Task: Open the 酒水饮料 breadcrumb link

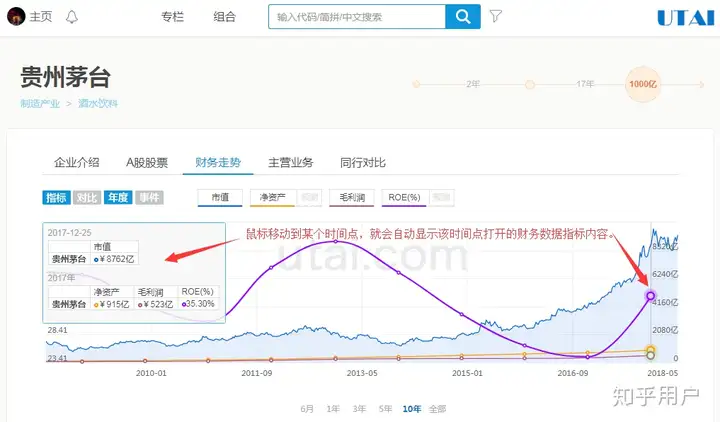Action: [98, 103]
